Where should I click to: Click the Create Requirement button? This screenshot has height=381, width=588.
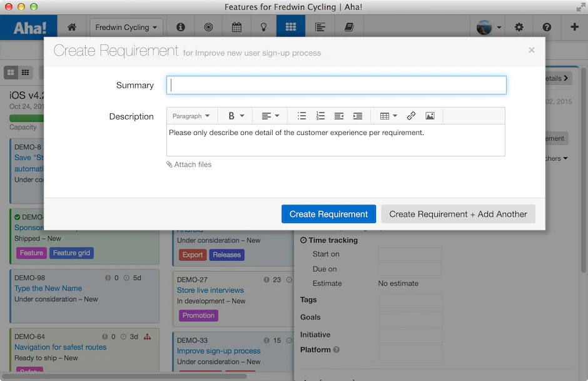tap(328, 214)
